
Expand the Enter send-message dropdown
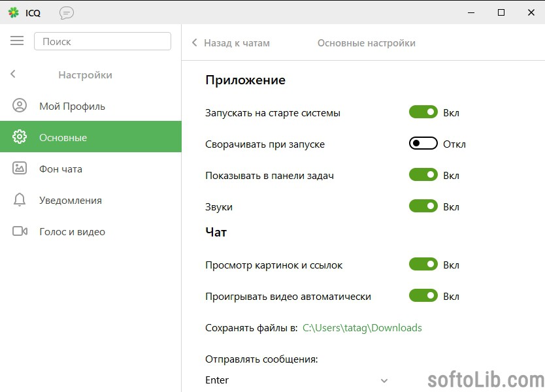coord(297,380)
